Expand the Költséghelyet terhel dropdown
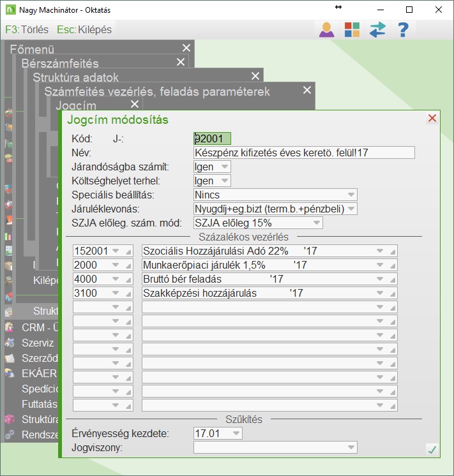Screen dimensions: 454x476 224,181
